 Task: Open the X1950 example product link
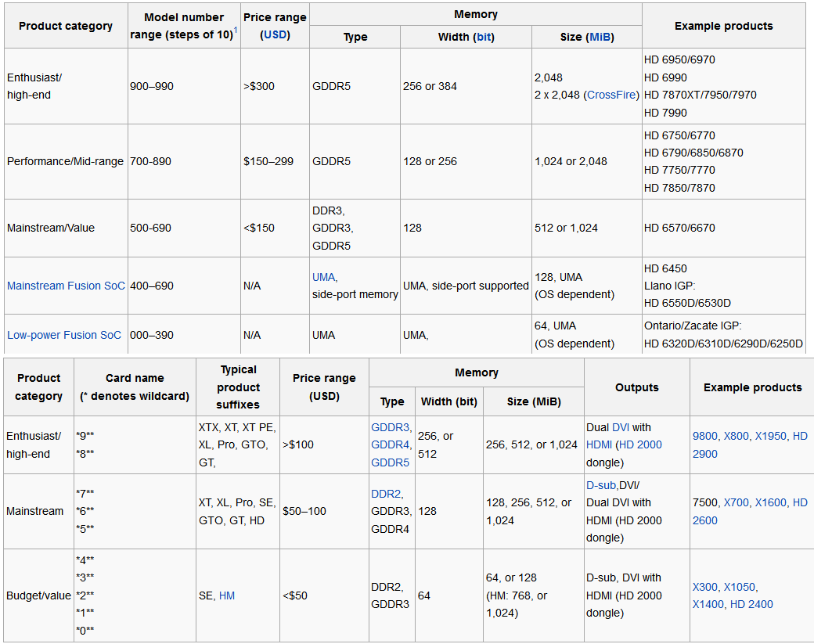770,437
